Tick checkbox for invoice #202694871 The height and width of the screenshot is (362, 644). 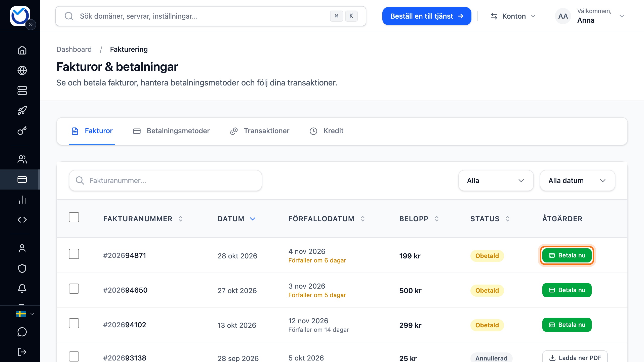(74, 254)
